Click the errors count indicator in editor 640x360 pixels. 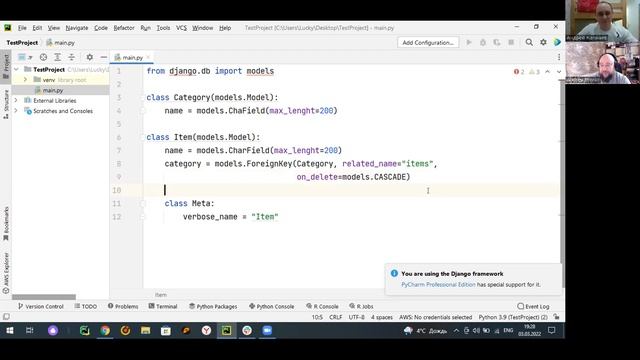click(519, 72)
